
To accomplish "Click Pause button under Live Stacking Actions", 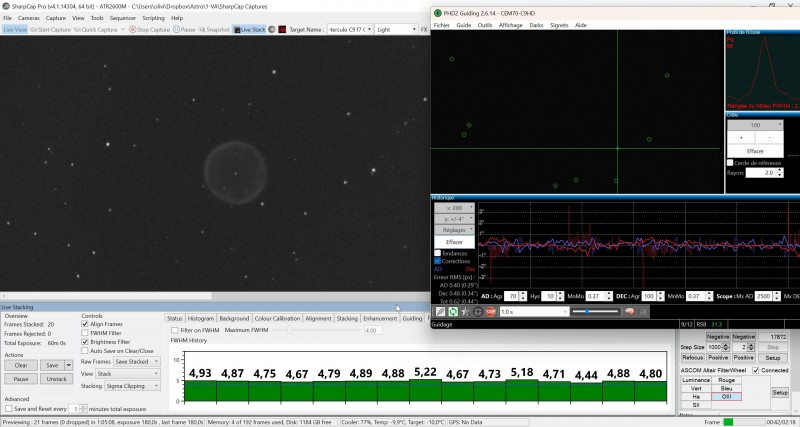I will pos(21,379).
